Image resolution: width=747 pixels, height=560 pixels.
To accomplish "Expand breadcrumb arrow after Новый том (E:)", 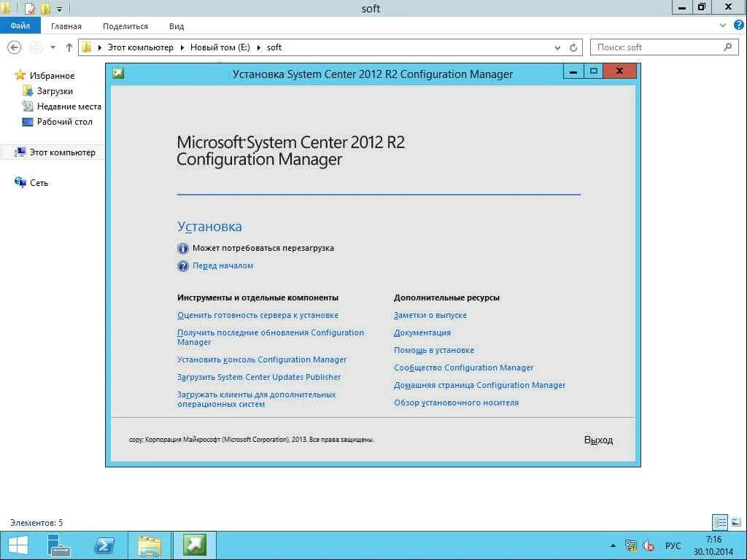I will pyautogui.click(x=259, y=47).
